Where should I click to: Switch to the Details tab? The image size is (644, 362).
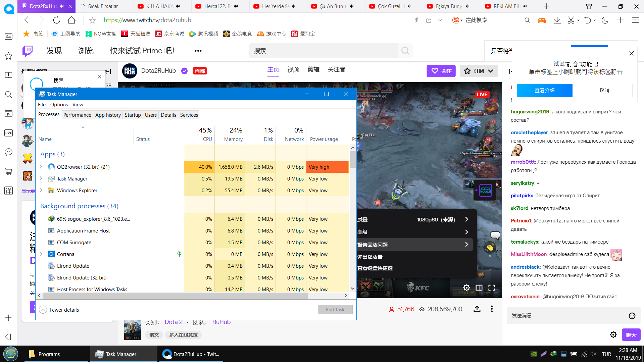click(x=168, y=115)
